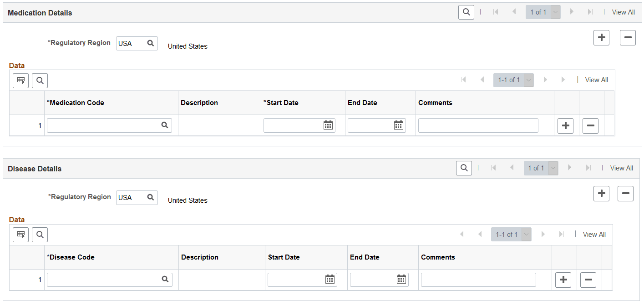The width and height of the screenshot is (644, 305).
Task: Look up the Medication Details Regulatory Region
Action: tap(151, 43)
